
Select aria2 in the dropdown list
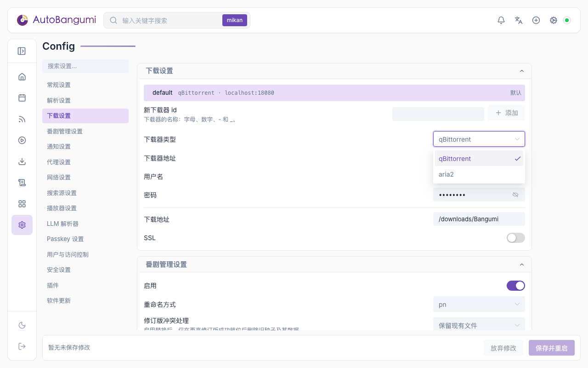click(479, 174)
